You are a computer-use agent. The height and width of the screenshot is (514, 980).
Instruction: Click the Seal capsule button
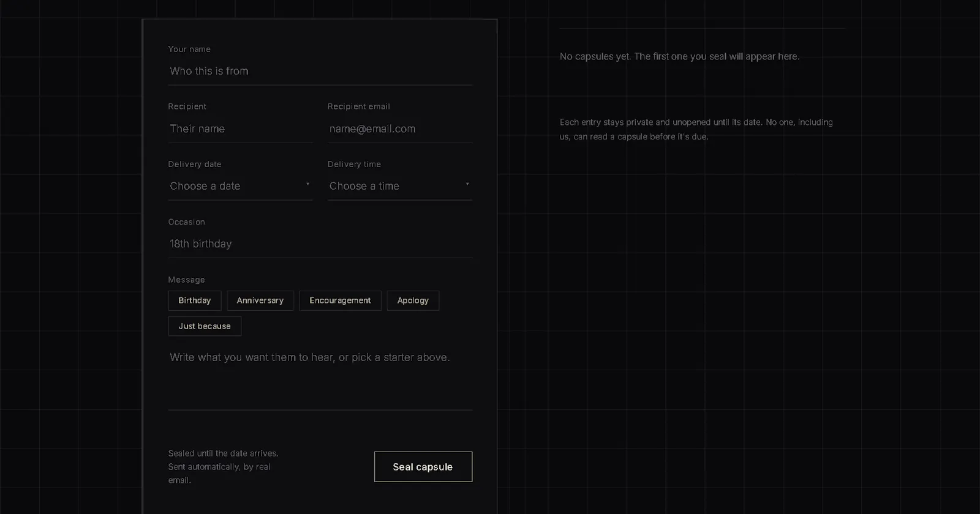click(423, 467)
